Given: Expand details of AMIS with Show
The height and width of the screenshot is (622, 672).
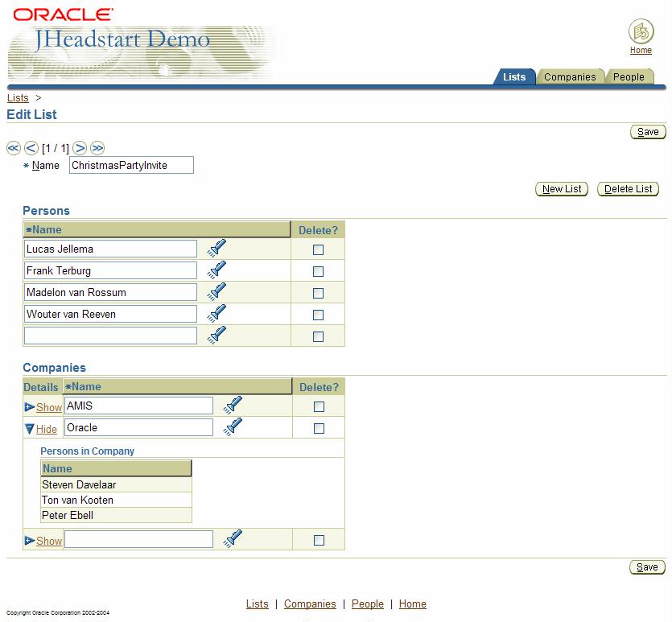Looking at the screenshot, I should tap(48, 407).
